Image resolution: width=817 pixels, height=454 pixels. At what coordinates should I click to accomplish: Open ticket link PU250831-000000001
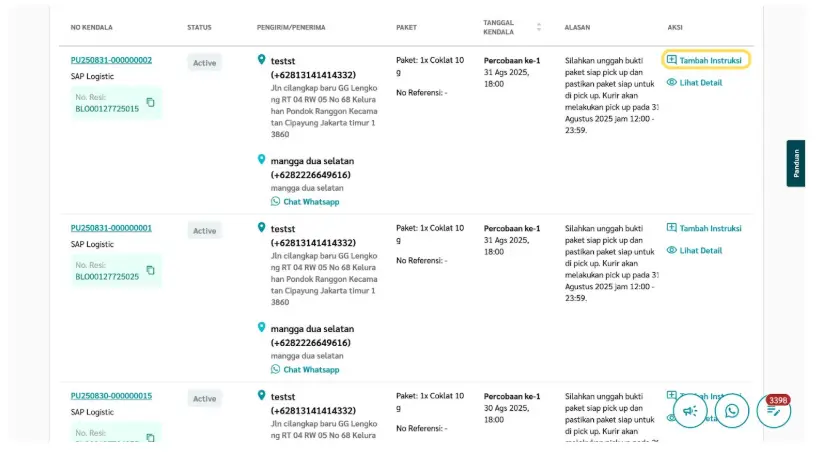[x=111, y=228]
